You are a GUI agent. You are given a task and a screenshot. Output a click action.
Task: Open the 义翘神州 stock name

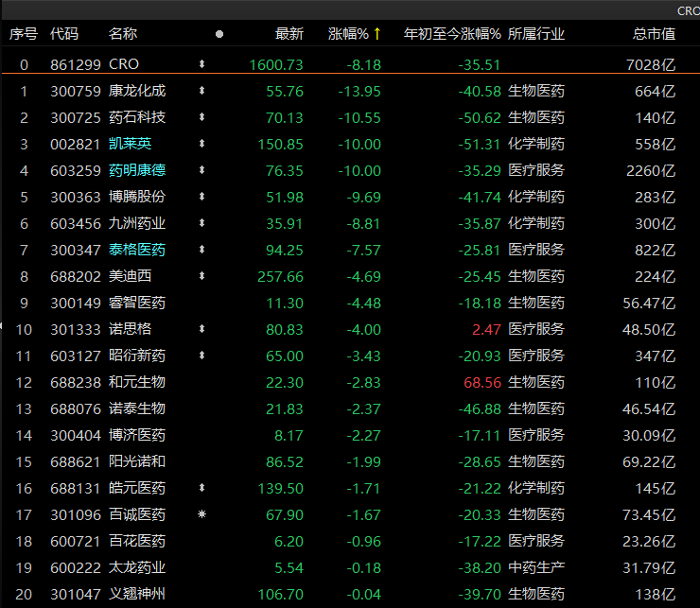click(x=137, y=595)
